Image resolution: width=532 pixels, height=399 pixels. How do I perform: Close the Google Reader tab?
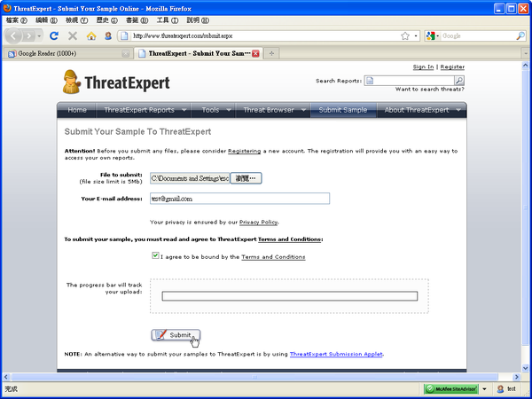[x=126, y=53]
